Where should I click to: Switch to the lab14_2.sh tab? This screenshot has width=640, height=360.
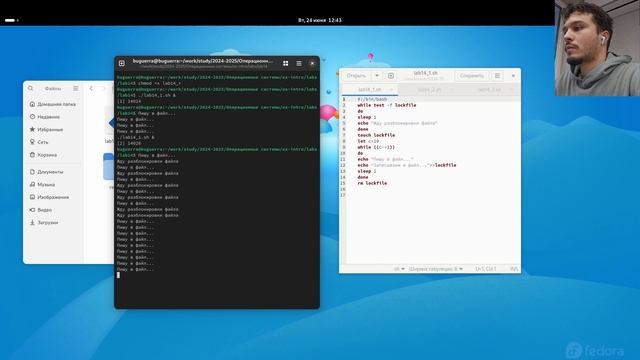click(x=429, y=89)
